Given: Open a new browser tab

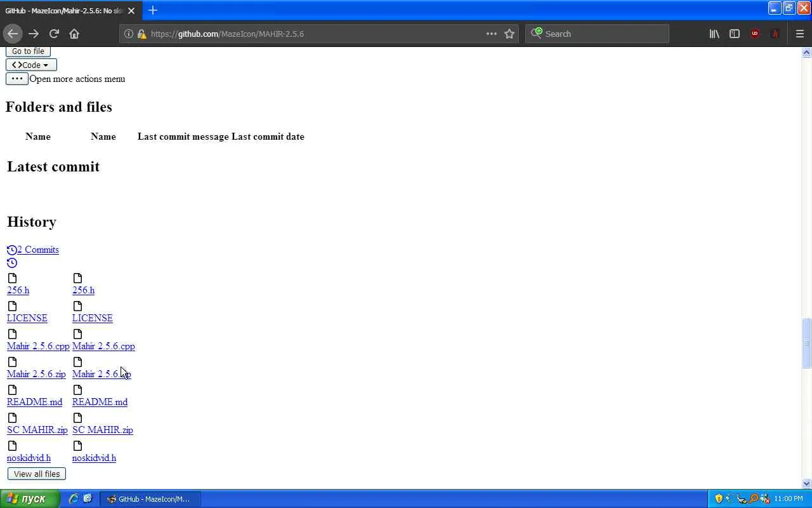Looking at the screenshot, I should [x=152, y=10].
